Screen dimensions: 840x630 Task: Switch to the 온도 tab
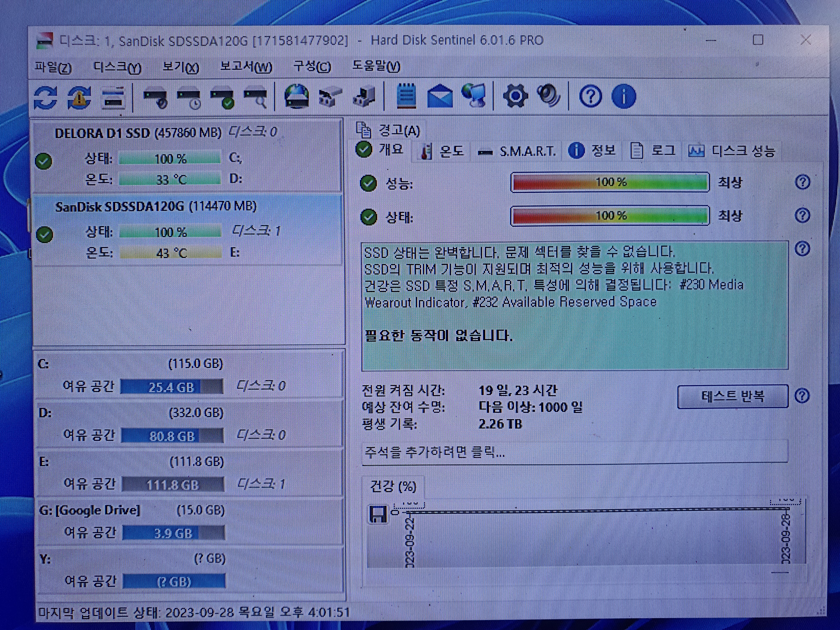click(442, 151)
